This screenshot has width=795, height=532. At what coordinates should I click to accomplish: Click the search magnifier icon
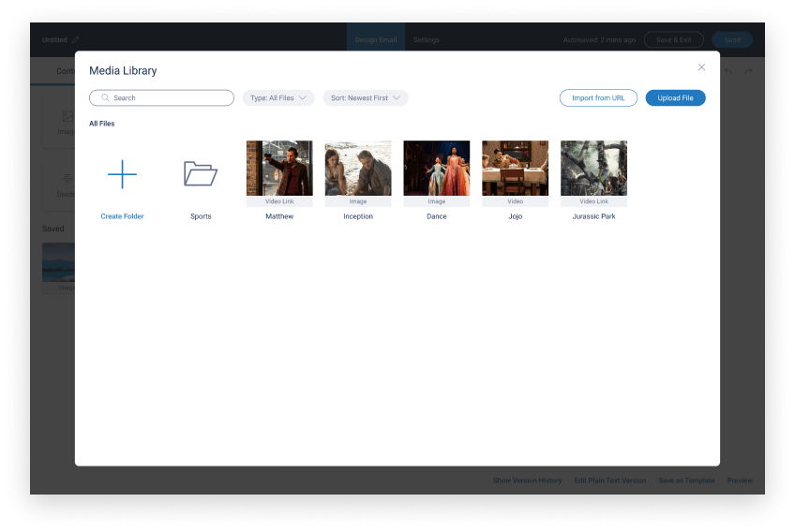click(x=105, y=98)
